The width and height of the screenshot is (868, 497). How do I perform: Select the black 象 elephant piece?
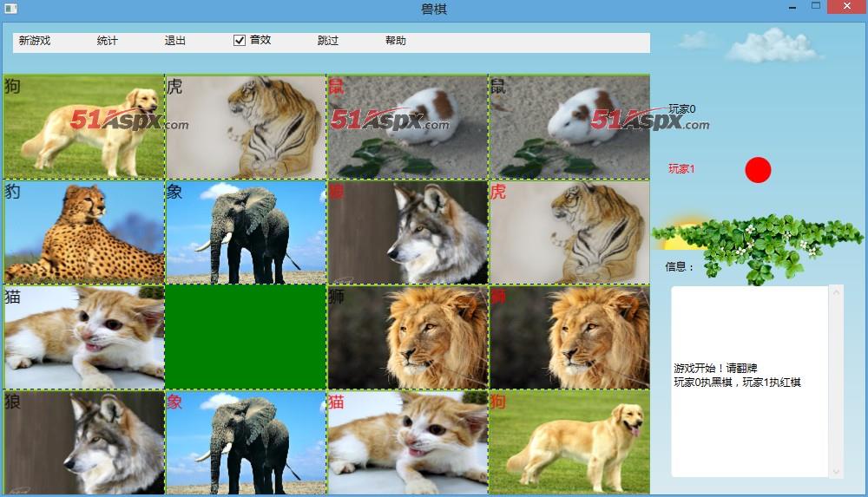coord(246,232)
